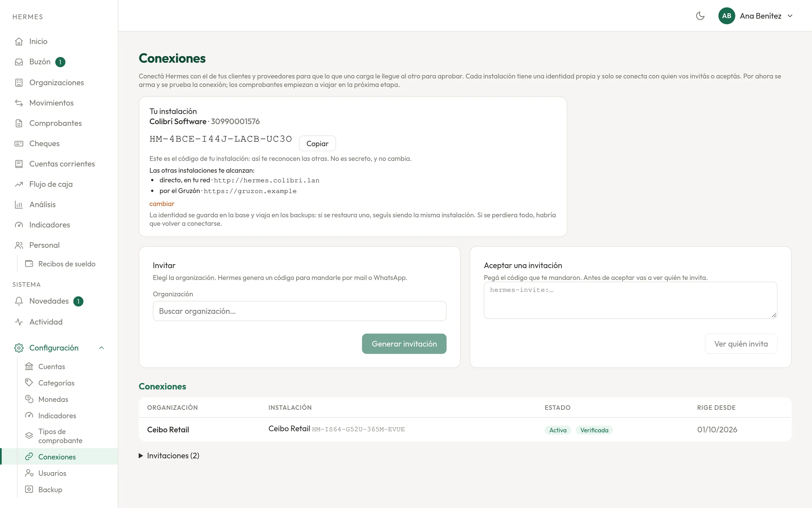Open Movimientos via its arrows icon
Image resolution: width=812 pixels, height=508 pixels.
pyautogui.click(x=19, y=103)
